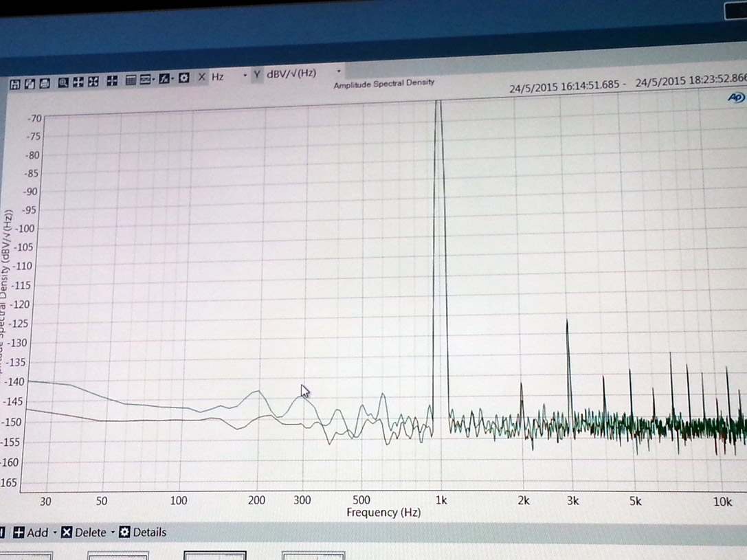Select the zoom magnifier tool
747x560 pixels.
[63, 82]
